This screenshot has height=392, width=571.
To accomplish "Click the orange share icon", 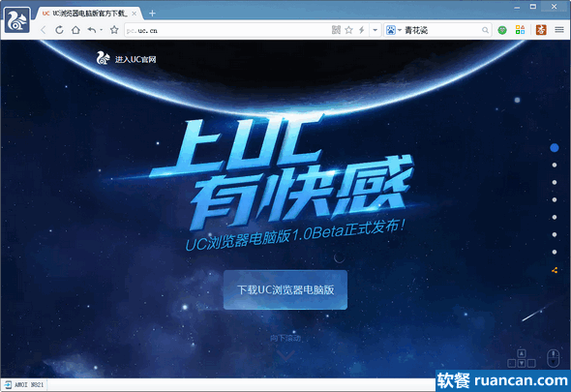I will pyautogui.click(x=555, y=270).
